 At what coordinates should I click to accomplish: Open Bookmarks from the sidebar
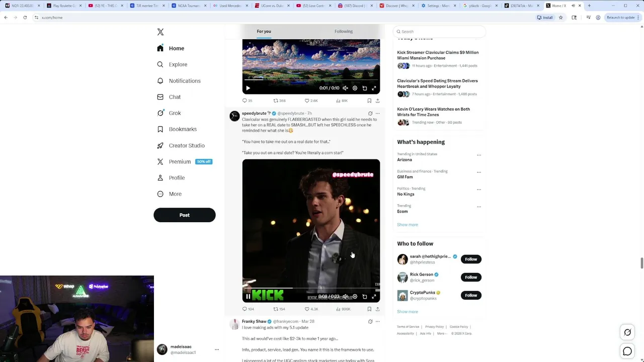(177, 129)
